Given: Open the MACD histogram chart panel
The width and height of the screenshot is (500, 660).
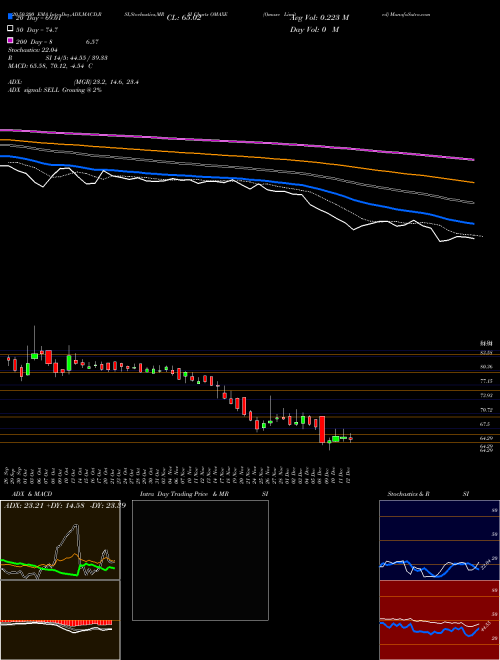Looking at the screenshot, I should (60, 620).
